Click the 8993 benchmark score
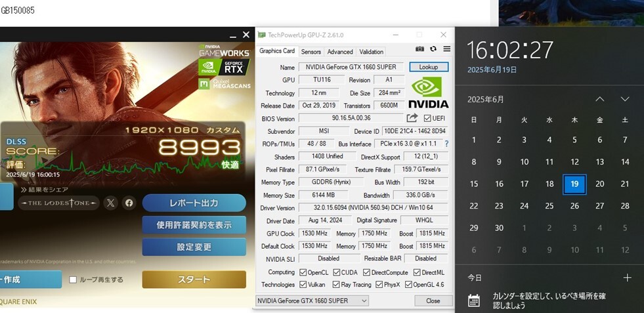The image size is (644, 313). (x=200, y=148)
